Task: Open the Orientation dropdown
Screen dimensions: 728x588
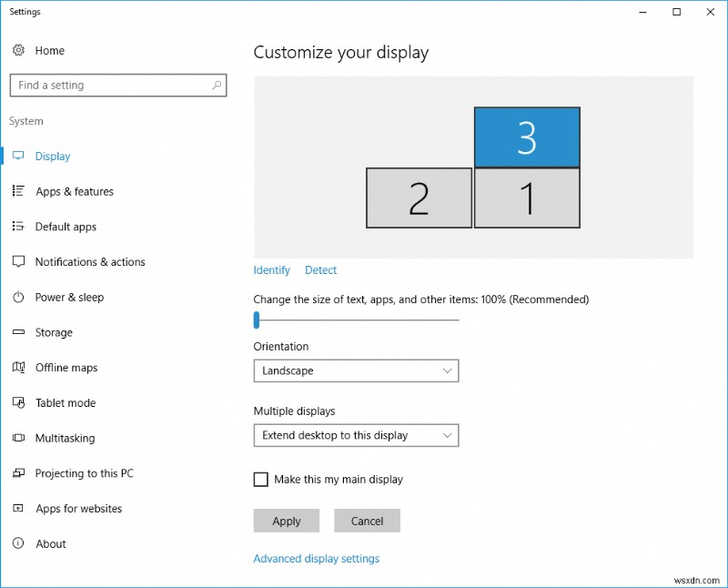Action: coord(356,370)
